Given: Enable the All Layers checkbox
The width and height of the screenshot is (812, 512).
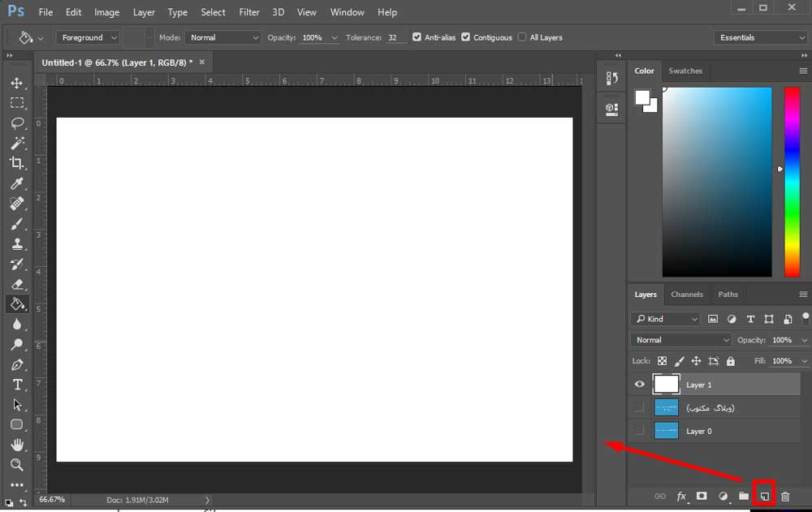Looking at the screenshot, I should coord(522,37).
